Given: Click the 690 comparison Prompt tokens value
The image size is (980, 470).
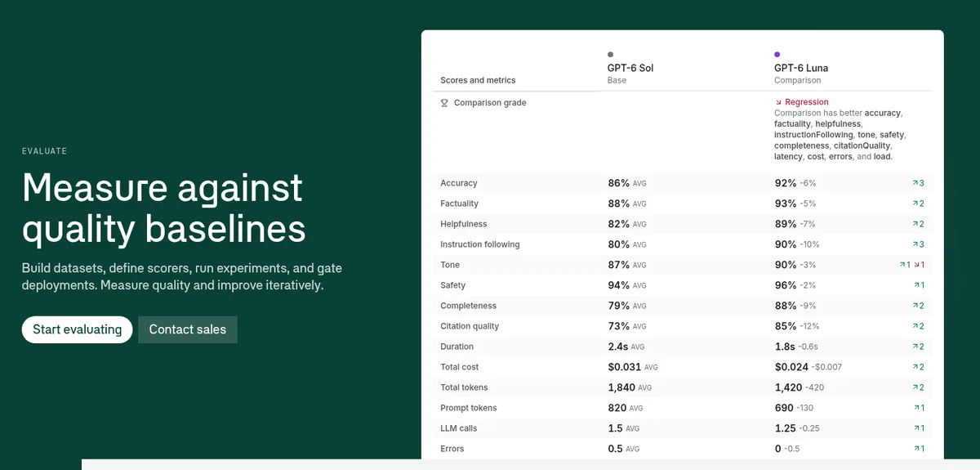Looking at the screenshot, I should click(x=784, y=408).
